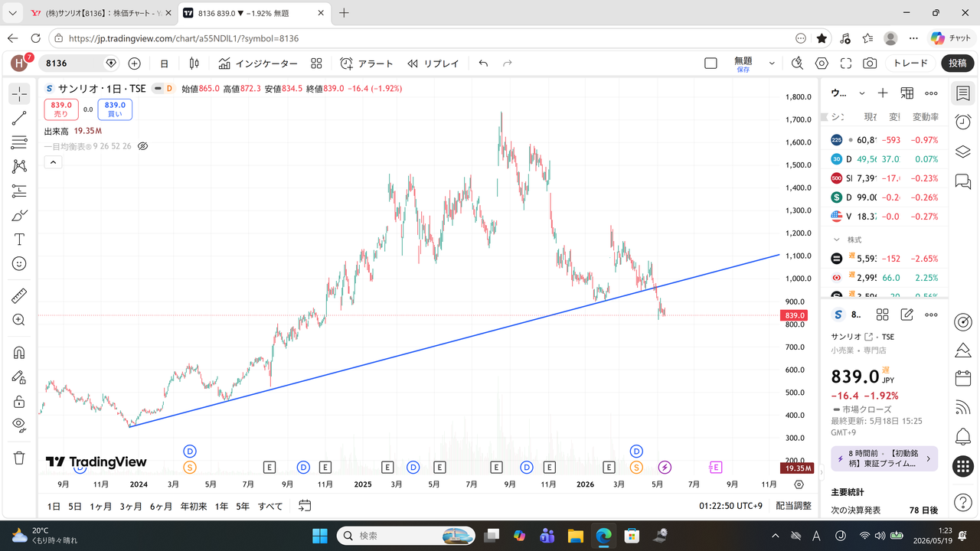Image resolution: width=980 pixels, height=551 pixels.
Task: Open the インジケーター indicators dialog
Action: (x=258, y=64)
